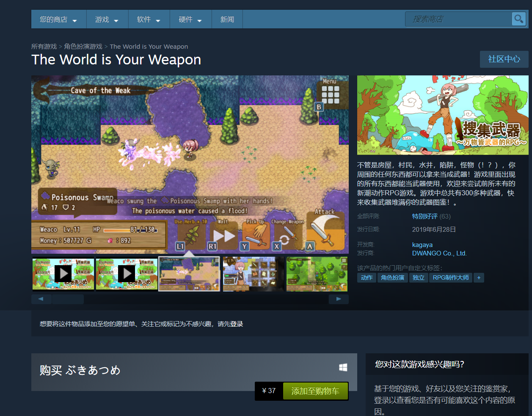The width and height of the screenshot is (532, 416).
Task: Select the green forest screenshot thumbnail
Action: pyautogui.click(x=317, y=274)
